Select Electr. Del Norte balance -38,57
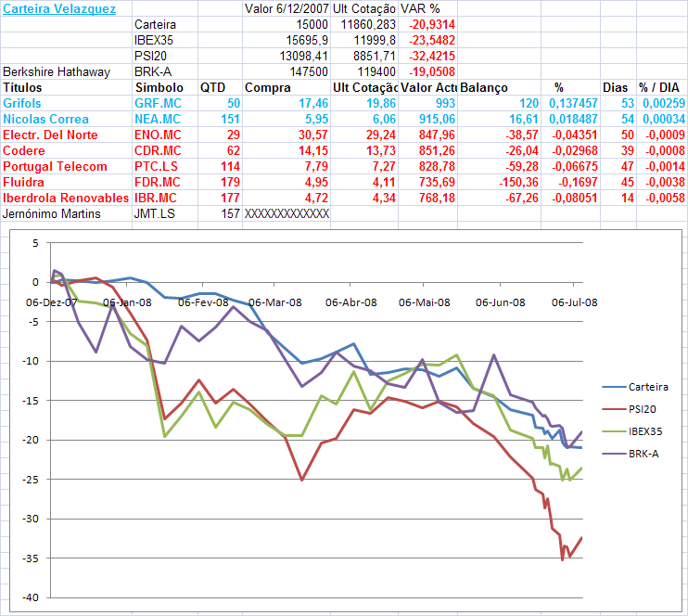This screenshot has height=616, width=688. pyautogui.click(x=500, y=135)
